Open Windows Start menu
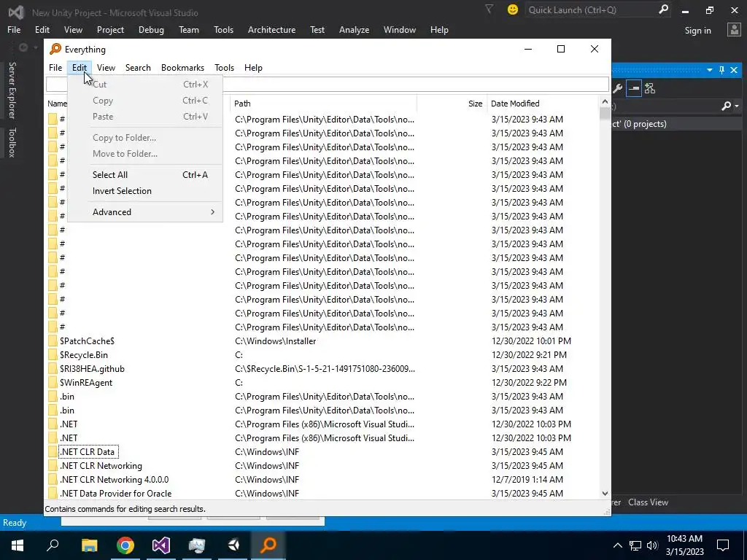The width and height of the screenshot is (747, 560). coord(18,545)
